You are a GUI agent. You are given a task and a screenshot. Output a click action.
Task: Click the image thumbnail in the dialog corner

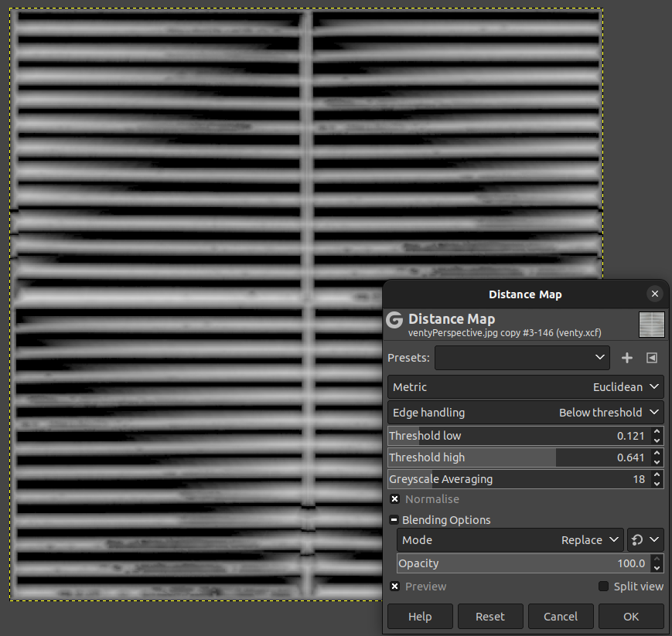click(x=651, y=324)
